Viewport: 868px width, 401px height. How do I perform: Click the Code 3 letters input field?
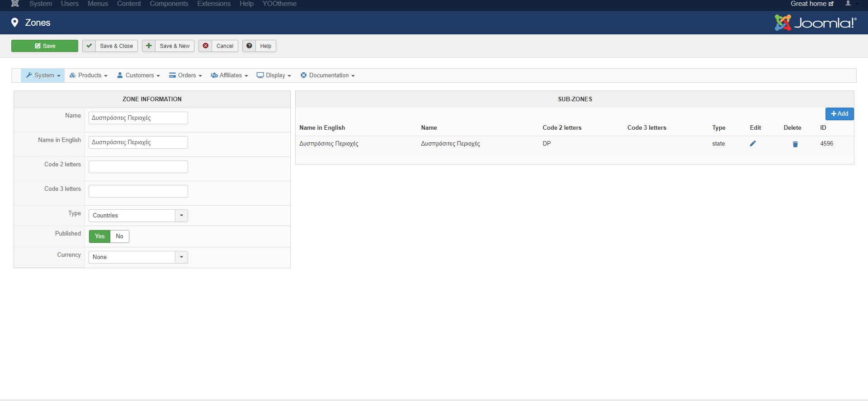click(x=138, y=191)
